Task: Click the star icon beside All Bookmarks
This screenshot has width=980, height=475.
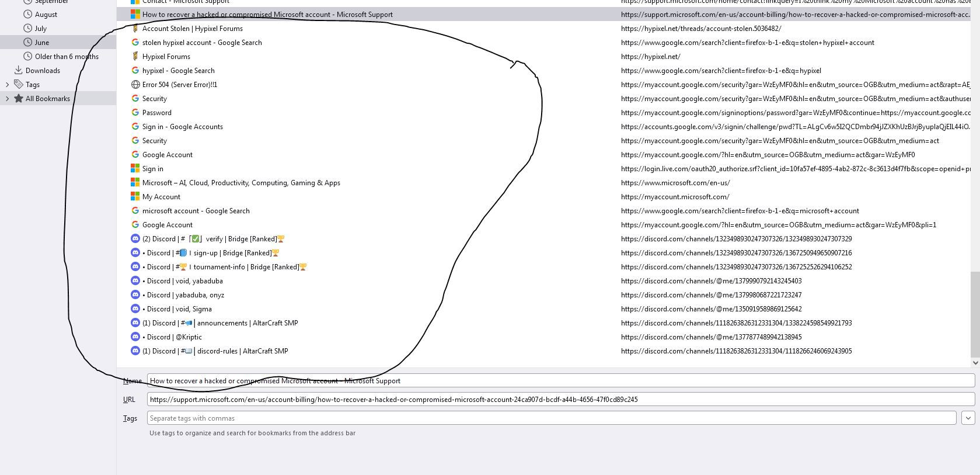Action: click(x=19, y=98)
